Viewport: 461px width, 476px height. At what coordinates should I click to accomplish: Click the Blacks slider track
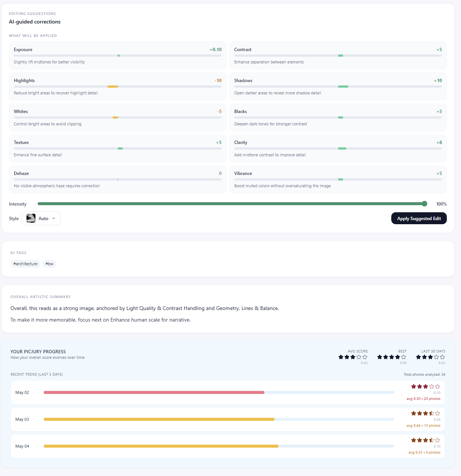coord(338,118)
